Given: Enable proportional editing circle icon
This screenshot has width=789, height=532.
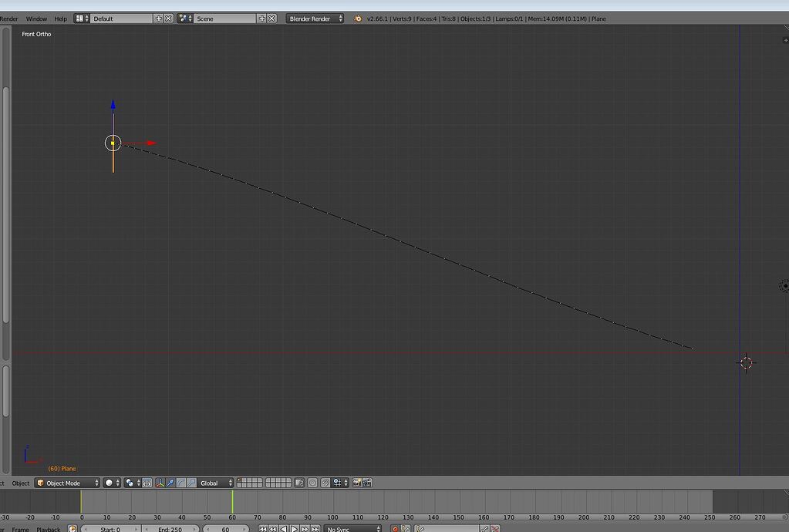Looking at the screenshot, I should pos(312,483).
